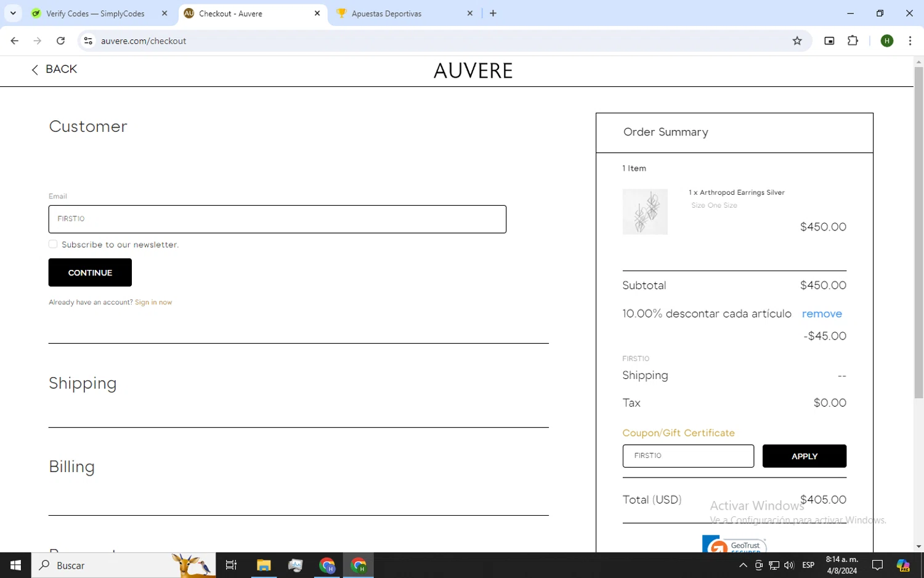Click the taskbar Buscar search box
Screen dimensions: 924x578
pyautogui.click(x=123, y=565)
